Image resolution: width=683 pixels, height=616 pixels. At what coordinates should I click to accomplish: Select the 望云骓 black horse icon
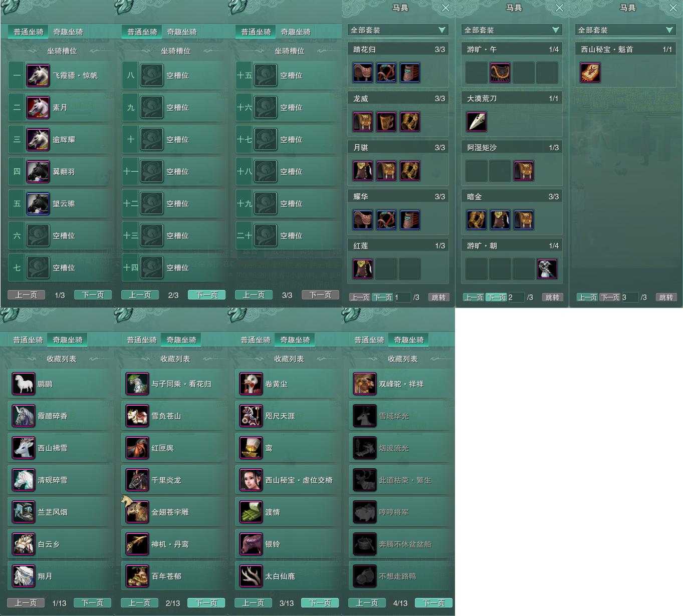click(x=38, y=203)
